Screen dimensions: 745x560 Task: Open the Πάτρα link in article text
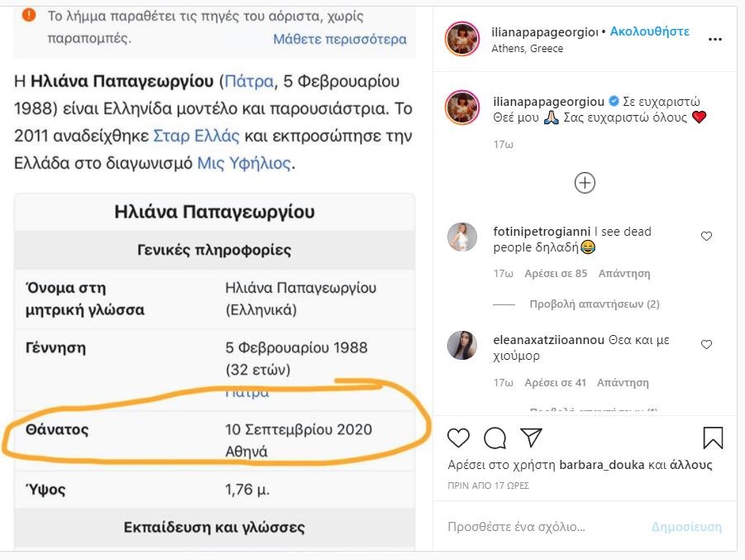click(x=246, y=81)
